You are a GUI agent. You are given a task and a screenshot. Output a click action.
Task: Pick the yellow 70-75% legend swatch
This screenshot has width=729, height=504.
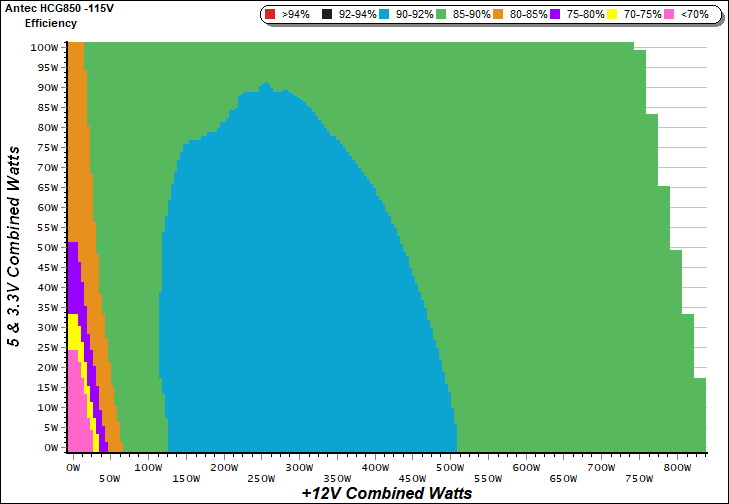(611, 15)
